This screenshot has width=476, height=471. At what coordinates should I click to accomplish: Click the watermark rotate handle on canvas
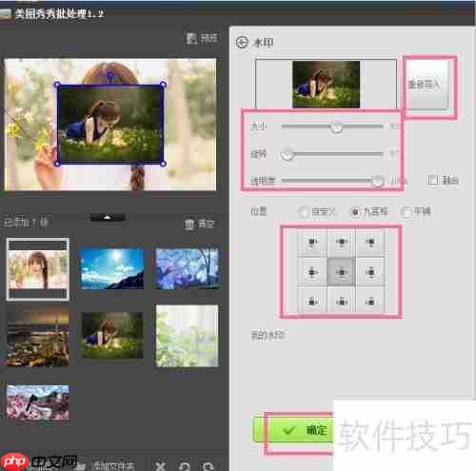click(110, 75)
